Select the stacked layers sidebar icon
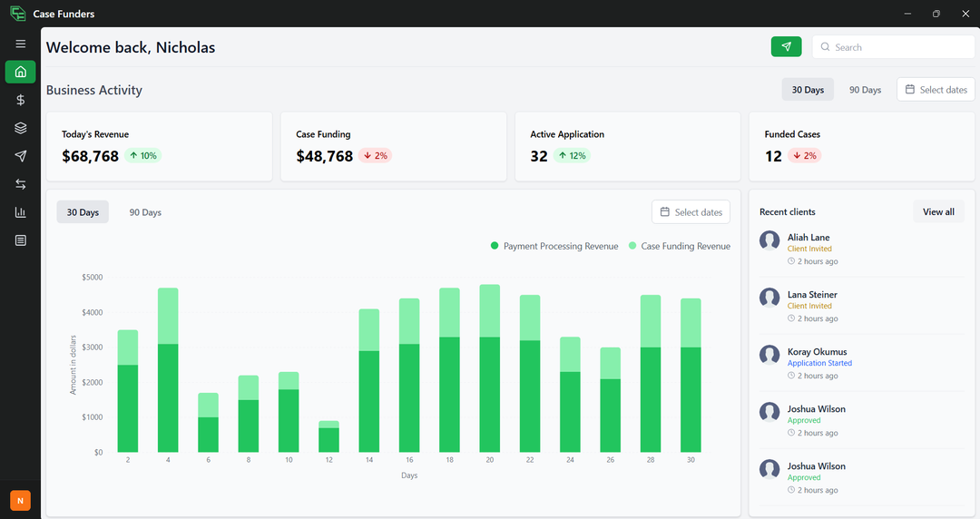 (20, 128)
